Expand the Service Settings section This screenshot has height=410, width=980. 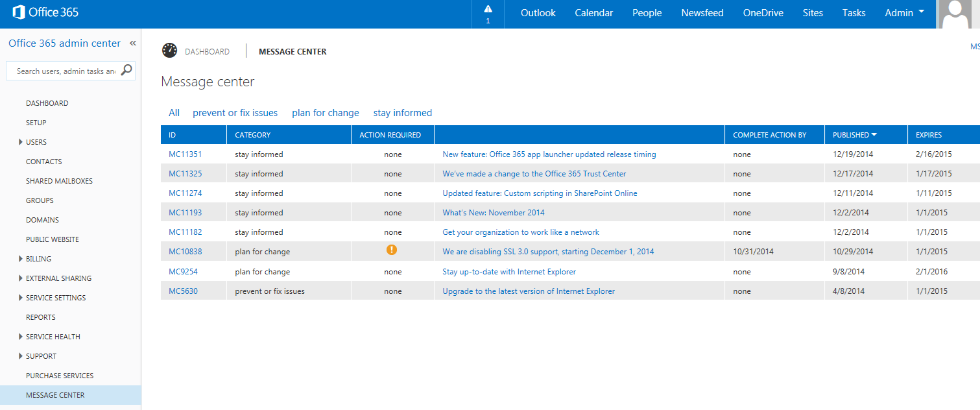click(21, 298)
